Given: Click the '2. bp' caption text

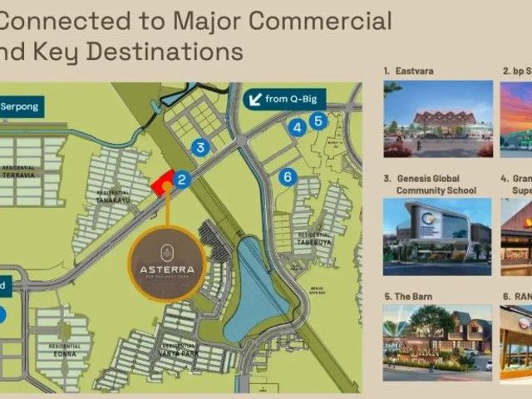Looking at the screenshot, I should (x=512, y=71).
